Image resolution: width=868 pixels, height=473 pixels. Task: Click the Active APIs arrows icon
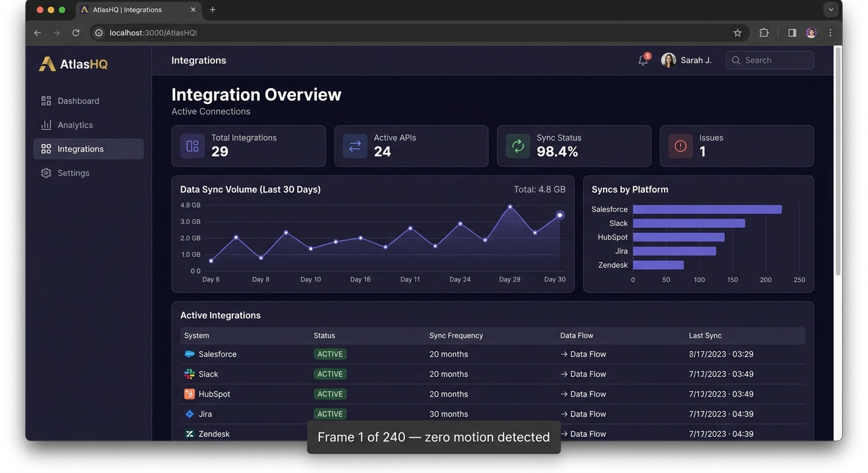(355, 146)
